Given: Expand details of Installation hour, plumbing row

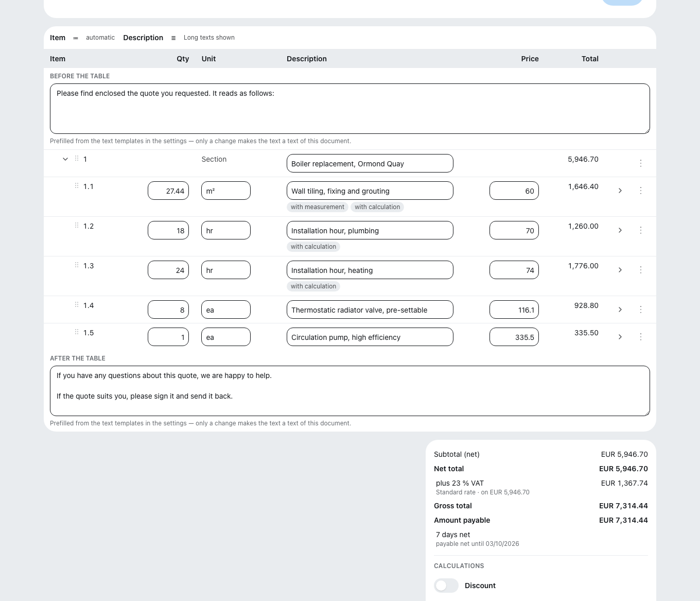Looking at the screenshot, I should [x=620, y=230].
